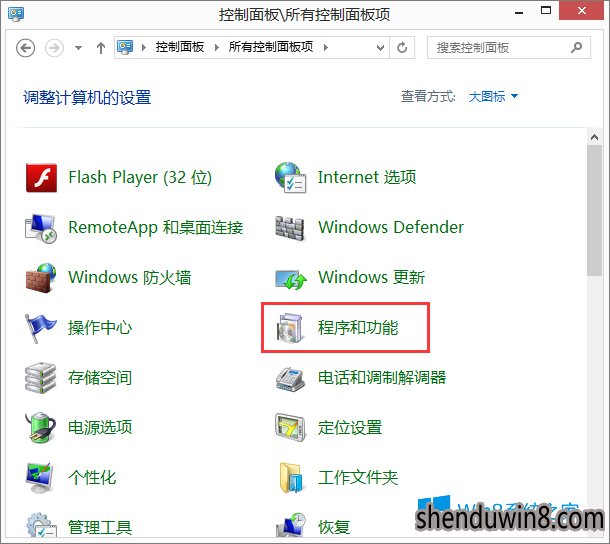Expand the address bar history dropdown
The image size is (610, 544).
380,47
